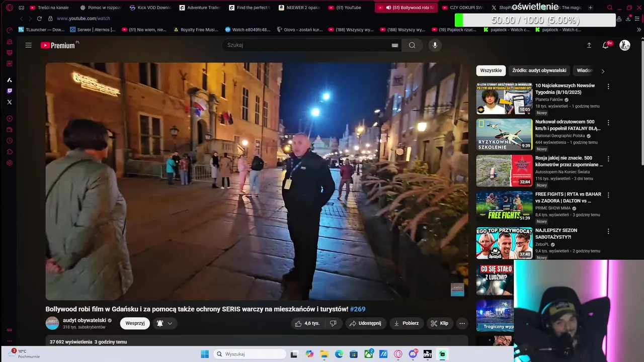Search tabs with browser magnifier icon
This screenshot has height=362, width=644.
point(610,8)
